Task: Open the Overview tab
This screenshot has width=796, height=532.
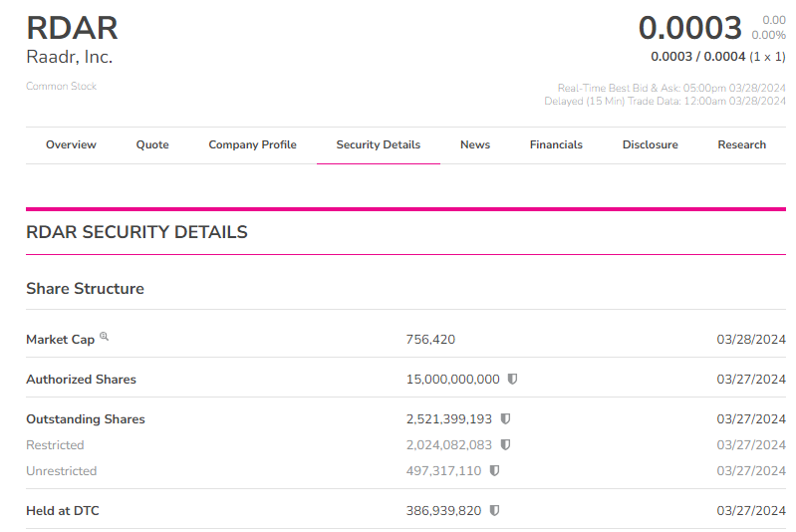Action: [x=71, y=144]
